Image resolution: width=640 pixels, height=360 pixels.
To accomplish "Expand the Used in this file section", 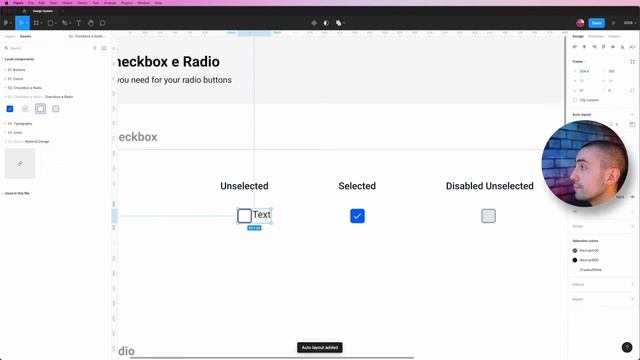I will [16, 193].
